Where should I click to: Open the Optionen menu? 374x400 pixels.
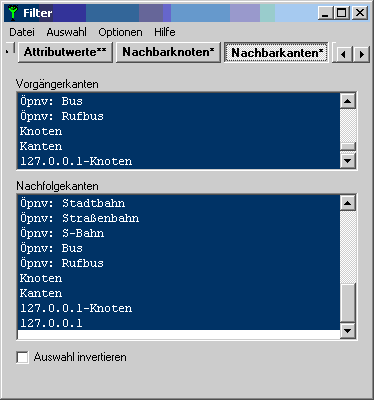[120, 32]
